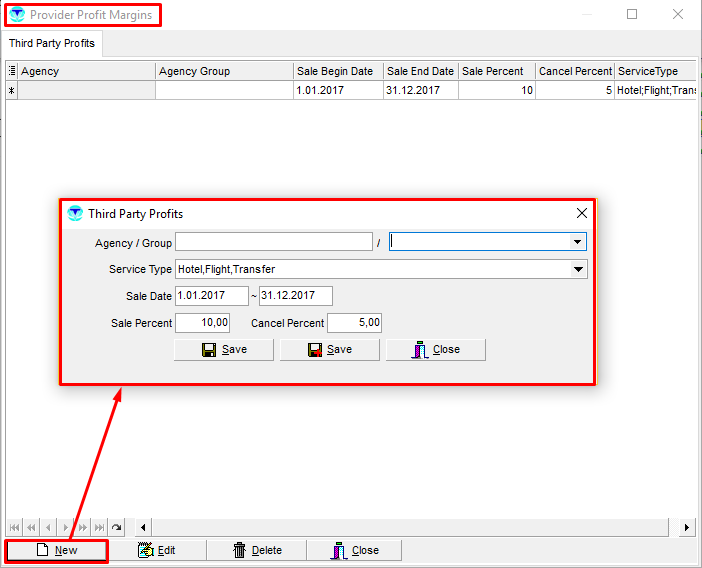Click the Sale Percent column header
Viewport: 702px width, 568px height.
(x=495, y=71)
